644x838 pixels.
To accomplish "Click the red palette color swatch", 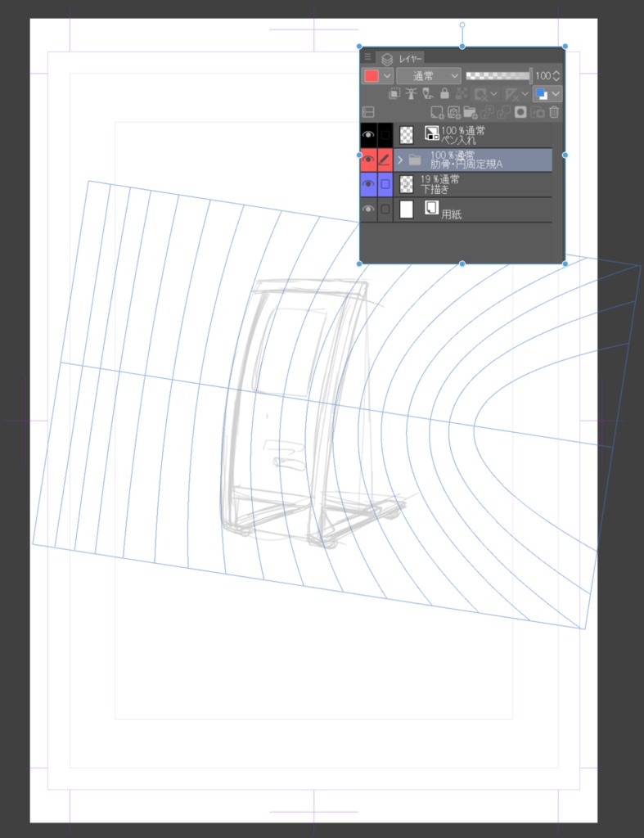I will click(x=372, y=76).
